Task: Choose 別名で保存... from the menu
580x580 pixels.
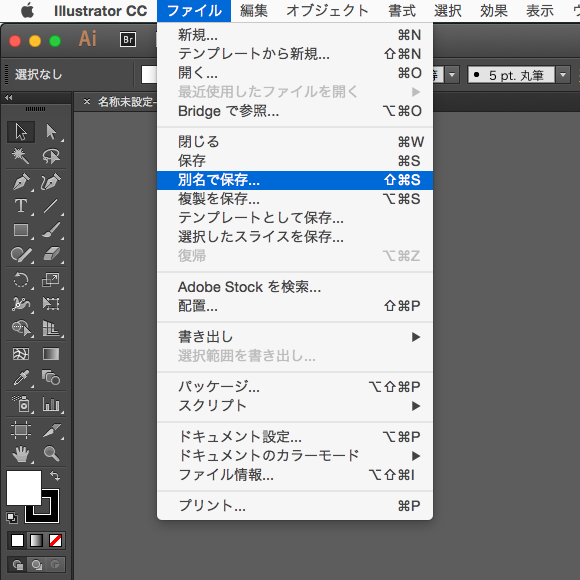Action: 295,180
